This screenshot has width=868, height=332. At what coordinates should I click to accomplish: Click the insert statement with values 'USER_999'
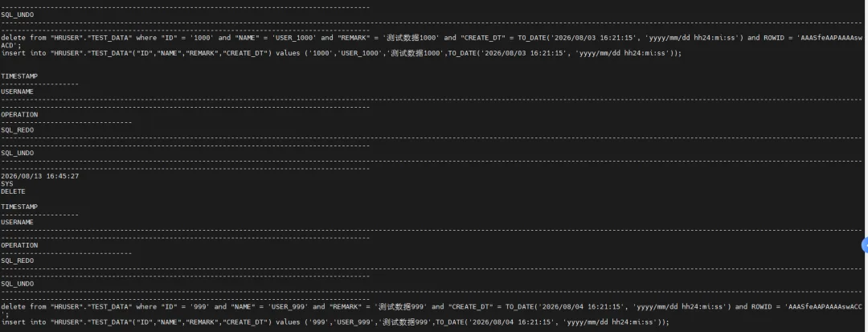335,322
